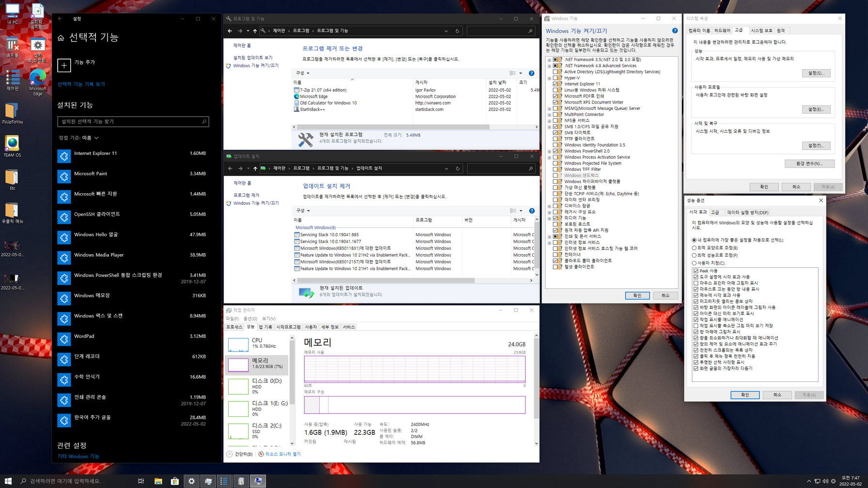Click 환경 변수(N) button
The image size is (868, 488).
coord(809,164)
